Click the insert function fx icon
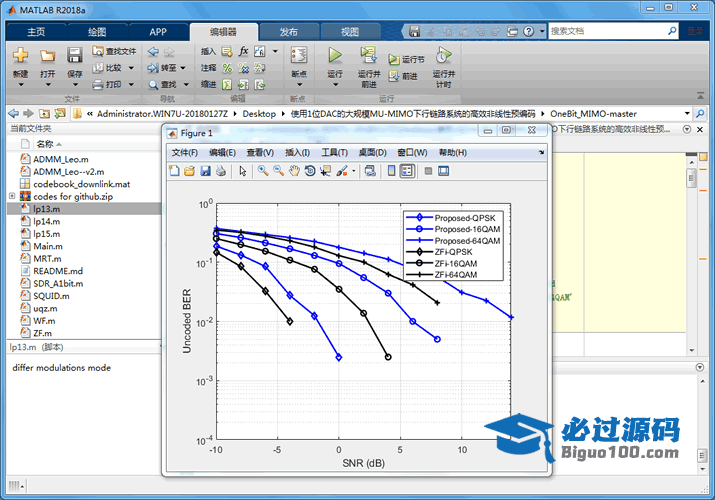Viewport: 715px width, 500px height. 244,51
